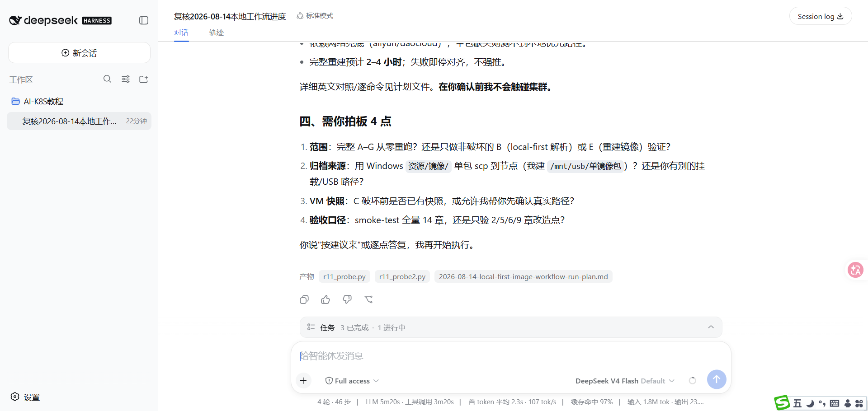Thumbs down the response
This screenshot has width=868, height=411.
pos(347,299)
